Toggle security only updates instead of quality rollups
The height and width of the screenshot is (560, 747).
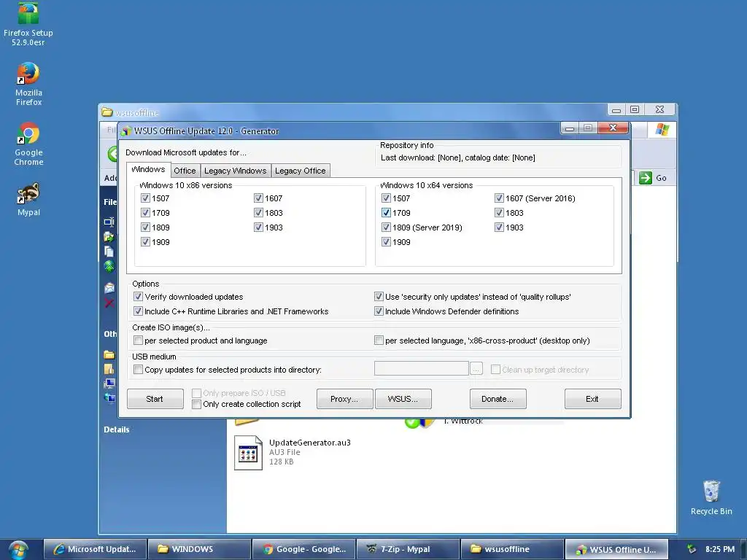click(379, 297)
